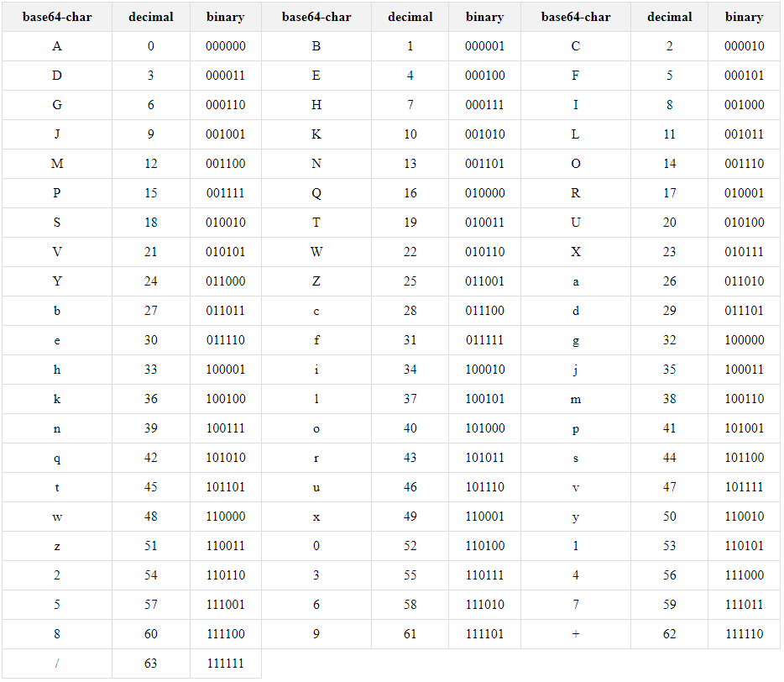The width and height of the screenshot is (784, 682).
Task: Select the slash character in the bottom row
Action: point(56,664)
